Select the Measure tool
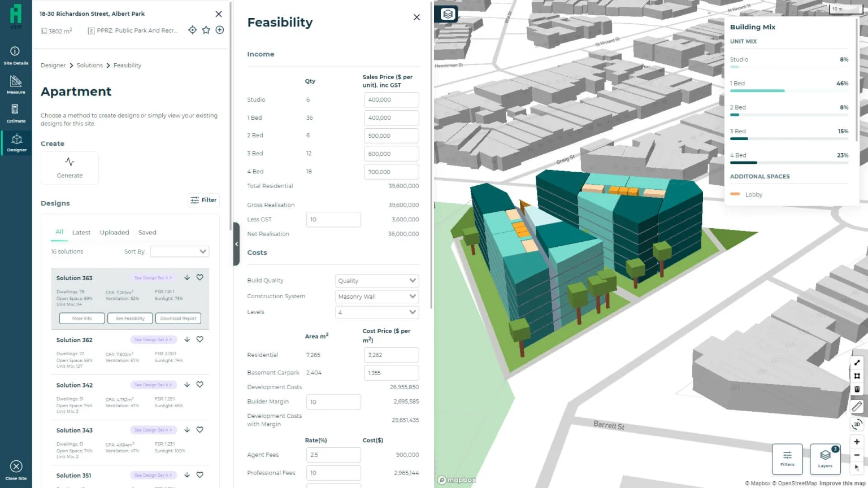Viewport: 868px width, 488px height. [16, 84]
